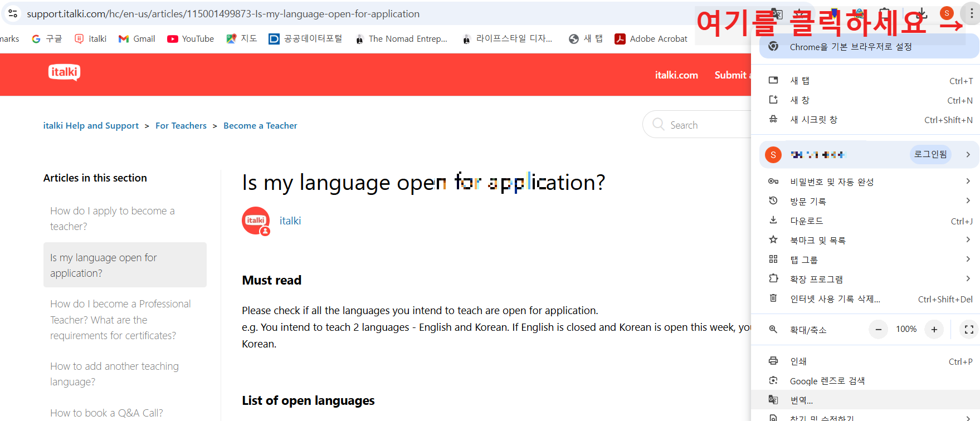Click the 로그인됨 profile button
Viewport: 980px width, 421px height.
click(930, 154)
